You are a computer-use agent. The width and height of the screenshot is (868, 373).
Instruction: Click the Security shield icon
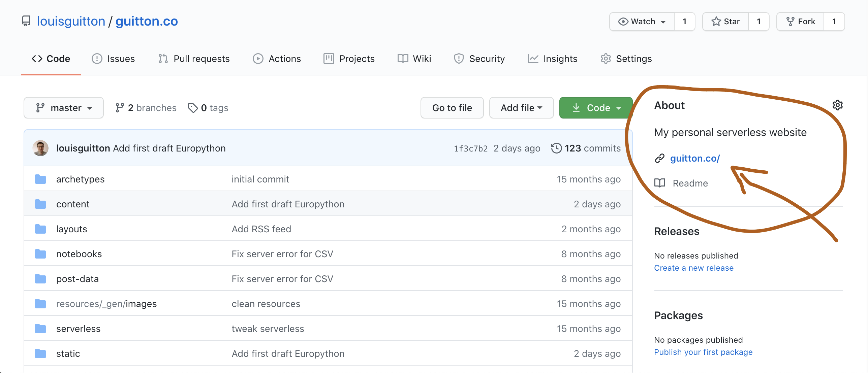click(459, 58)
